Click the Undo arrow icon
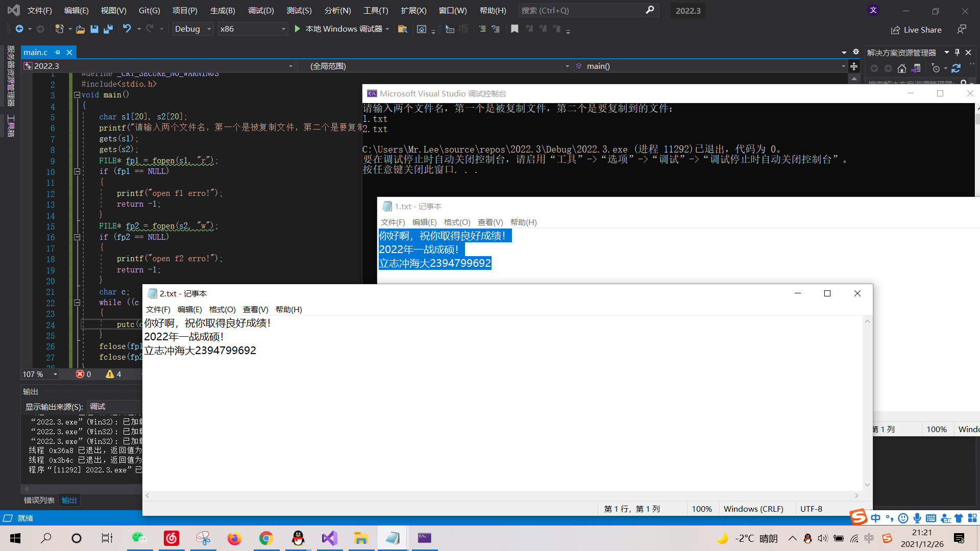This screenshot has width=980, height=551. pos(127,29)
